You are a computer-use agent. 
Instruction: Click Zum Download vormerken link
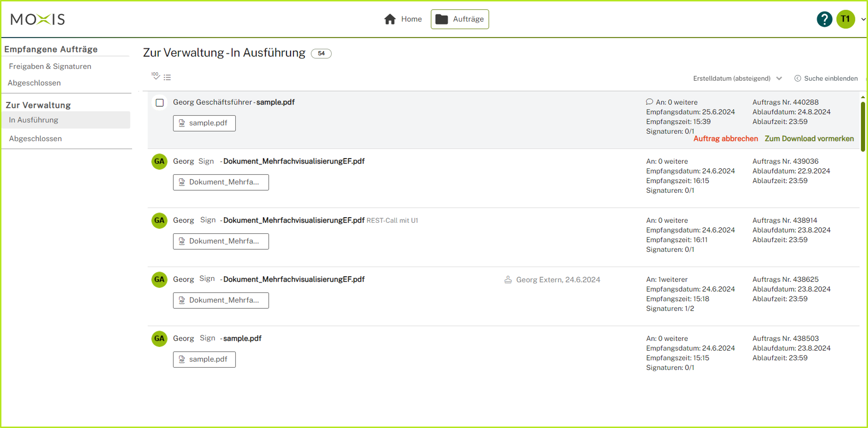click(809, 139)
